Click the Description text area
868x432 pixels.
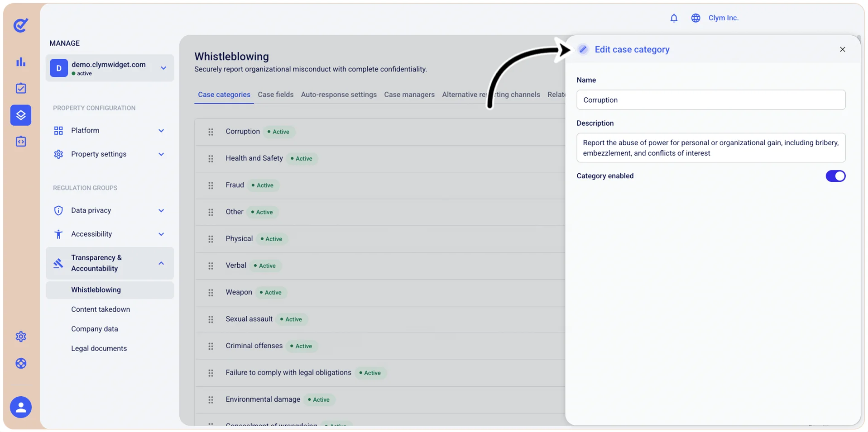click(x=711, y=148)
